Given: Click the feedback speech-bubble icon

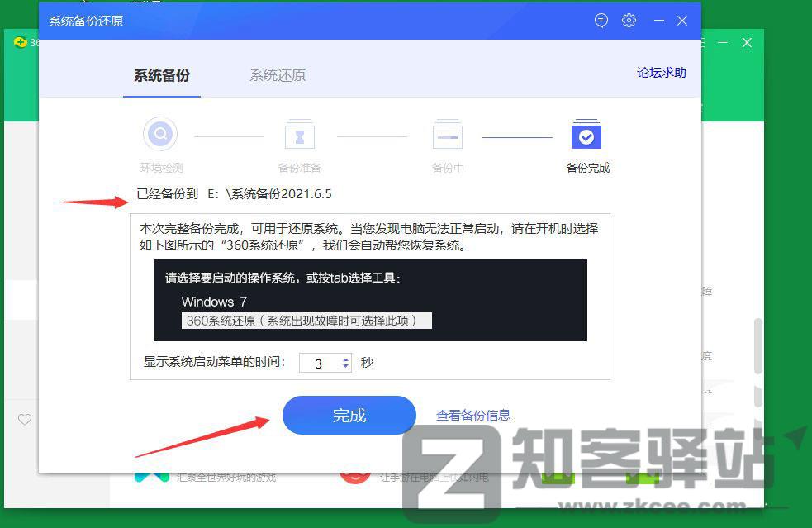Looking at the screenshot, I should [x=601, y=21].
